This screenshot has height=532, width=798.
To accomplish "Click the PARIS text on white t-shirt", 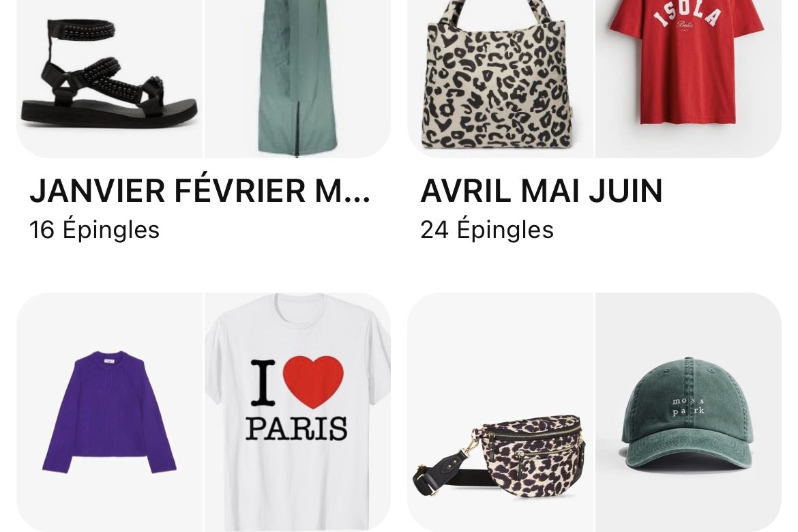I will pos(297,428).
